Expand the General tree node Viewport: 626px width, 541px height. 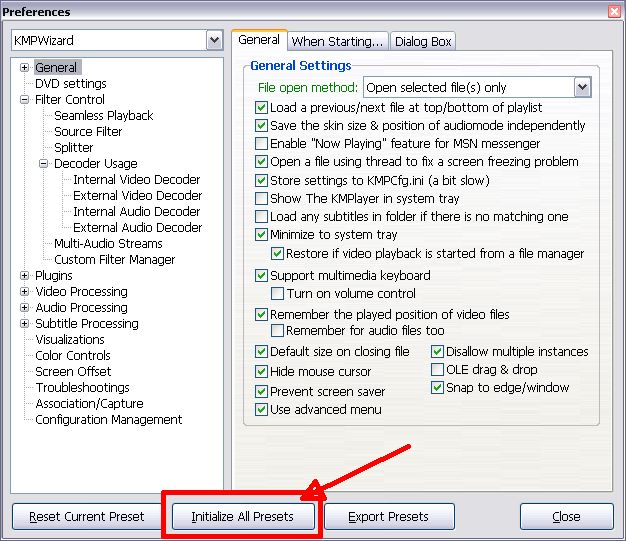(x=24, y=67)
